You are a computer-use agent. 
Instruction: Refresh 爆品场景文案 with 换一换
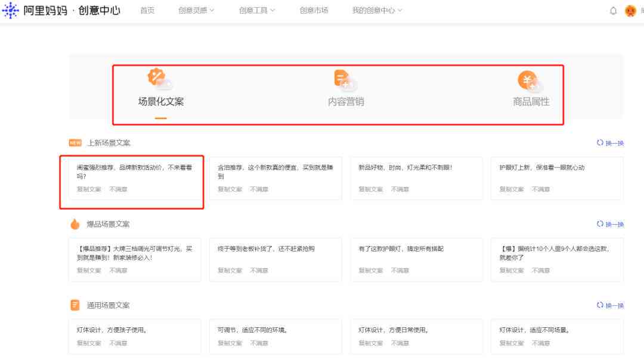click(x=610, y=224)
